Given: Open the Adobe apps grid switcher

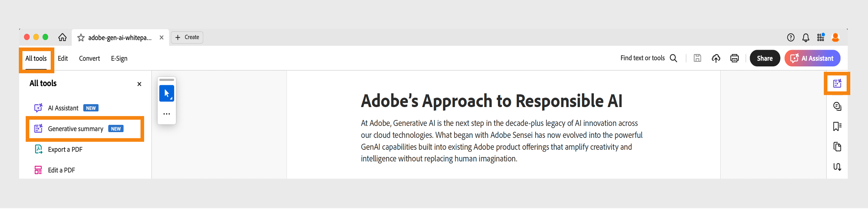Looking at the screenshot, I should coord(821,37).
